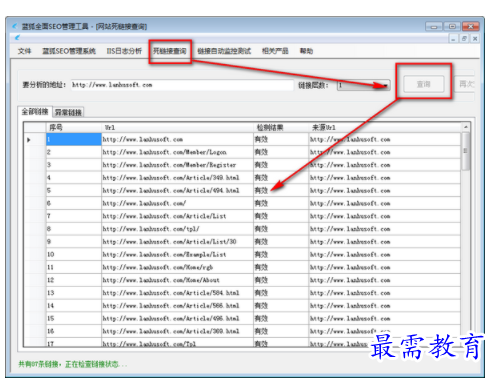Click the green status text 正在检查链接状态

point(96,364)
